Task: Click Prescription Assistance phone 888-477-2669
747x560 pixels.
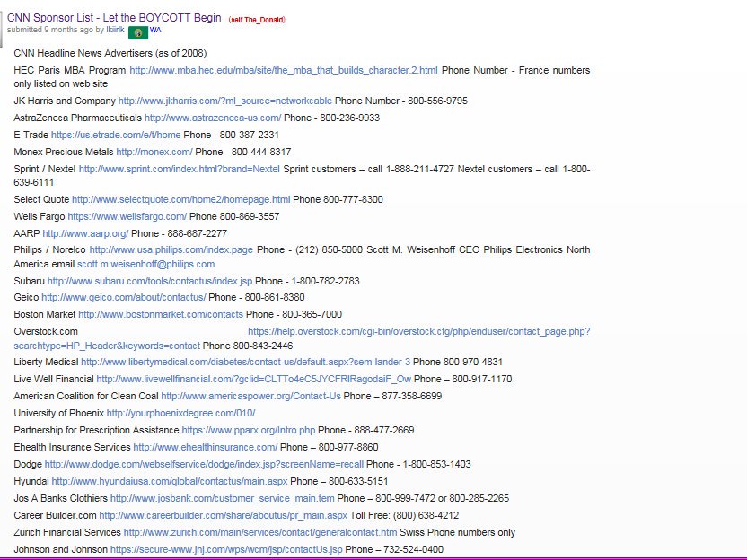Action: (x=384, y=431)
